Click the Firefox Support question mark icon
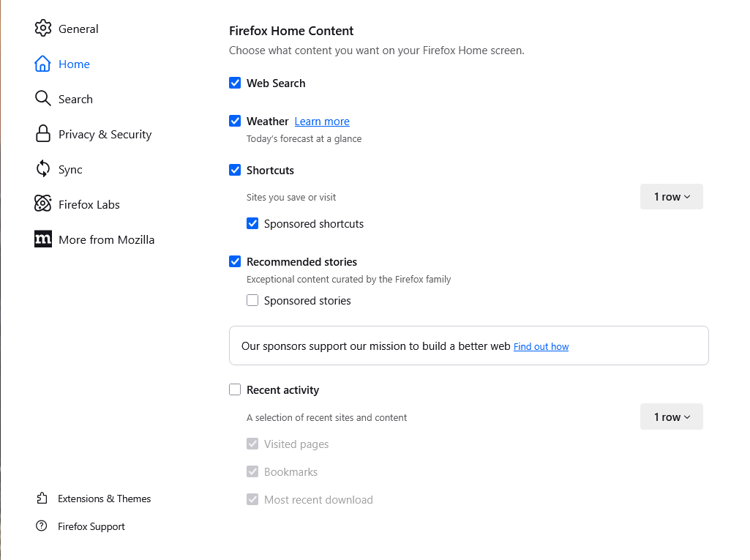This screenshot has height=560, width=750. (42, 526)
